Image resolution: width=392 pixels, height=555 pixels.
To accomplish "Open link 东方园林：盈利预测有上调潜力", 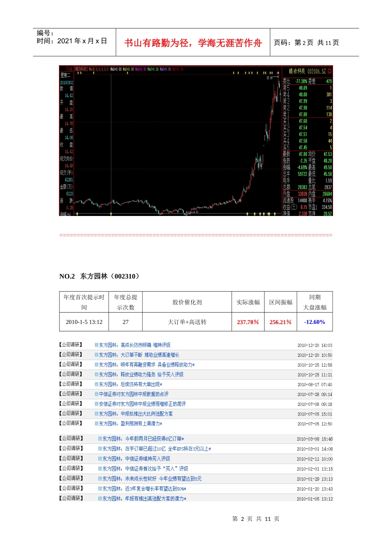I will (x=130, y=424).
